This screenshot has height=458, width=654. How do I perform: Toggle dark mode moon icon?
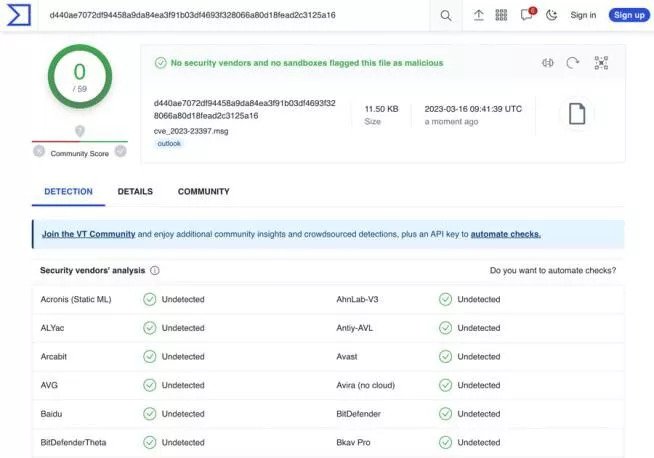(551, 15)
